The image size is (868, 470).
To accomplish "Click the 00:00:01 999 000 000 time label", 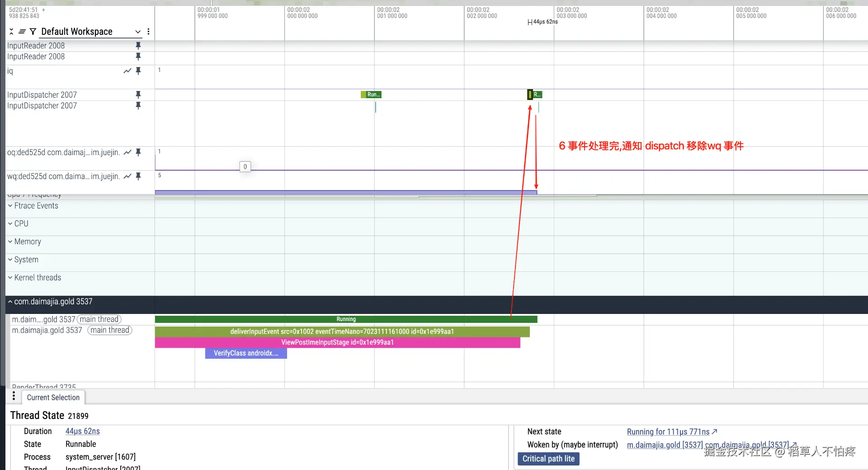I will click(212, 13).
